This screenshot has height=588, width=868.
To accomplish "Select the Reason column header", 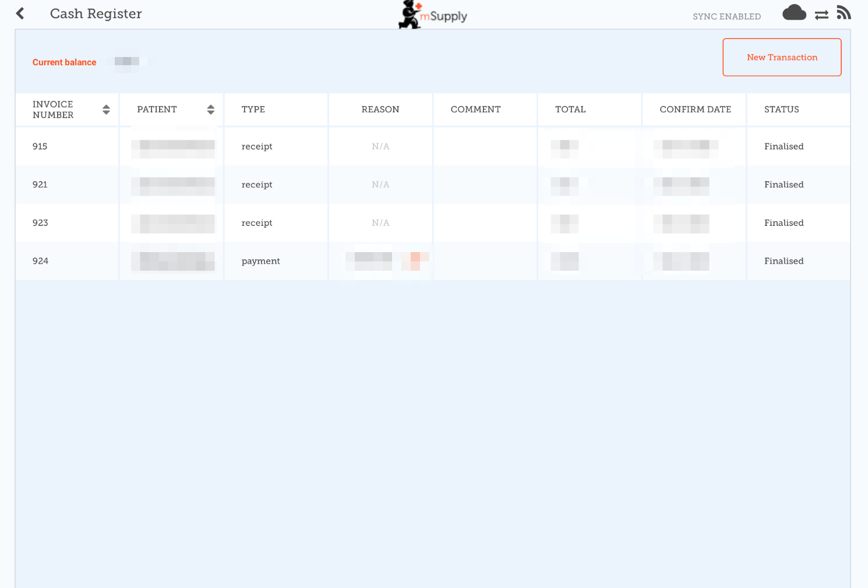I will click(x=380, y=109).
